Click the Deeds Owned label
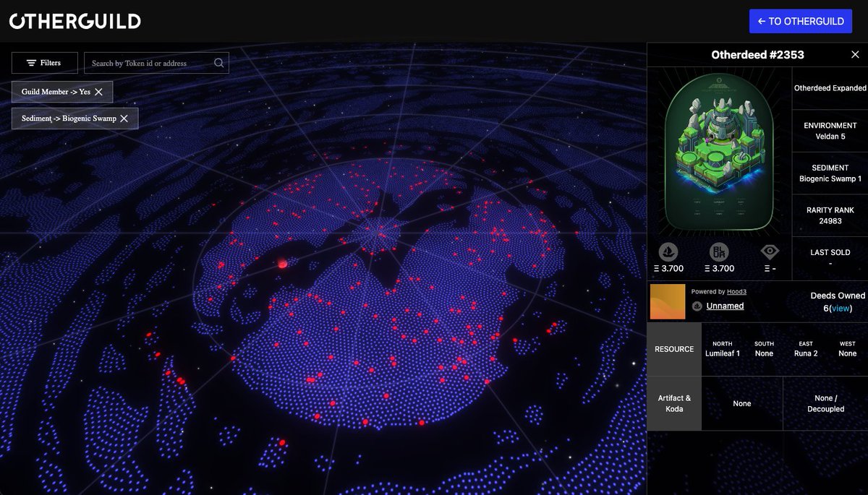 point(838,296)
